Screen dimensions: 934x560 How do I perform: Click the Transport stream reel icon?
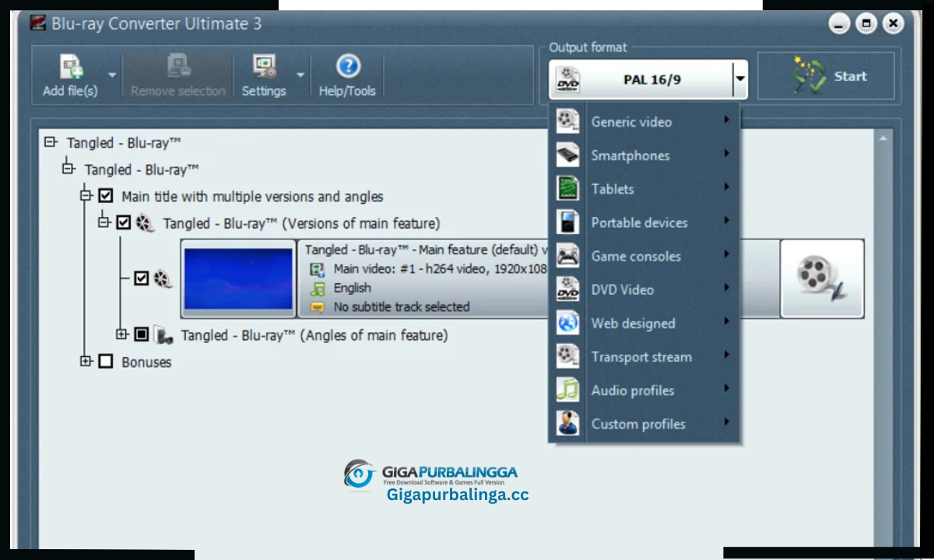tap(568, 356)
